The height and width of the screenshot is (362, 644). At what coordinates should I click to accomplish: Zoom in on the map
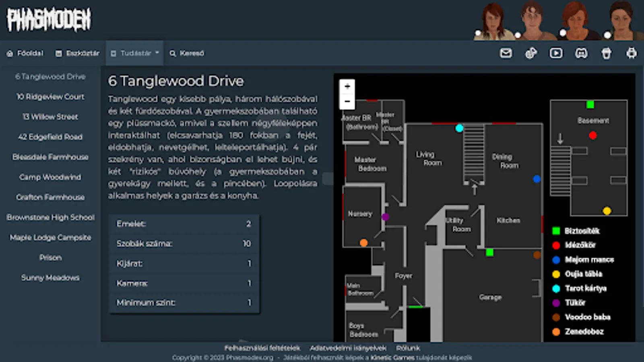[x=347, y=86]
